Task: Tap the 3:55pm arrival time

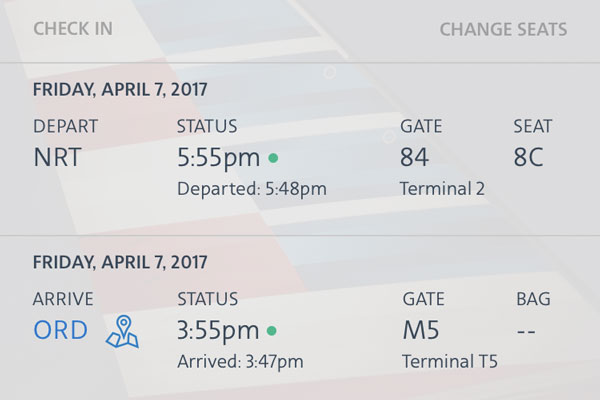Action: (218, 331)
